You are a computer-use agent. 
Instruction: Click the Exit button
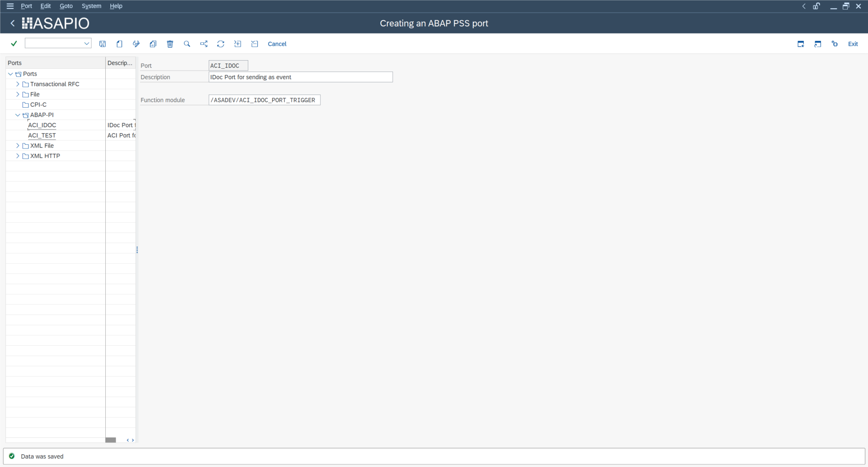click(853, 44)
